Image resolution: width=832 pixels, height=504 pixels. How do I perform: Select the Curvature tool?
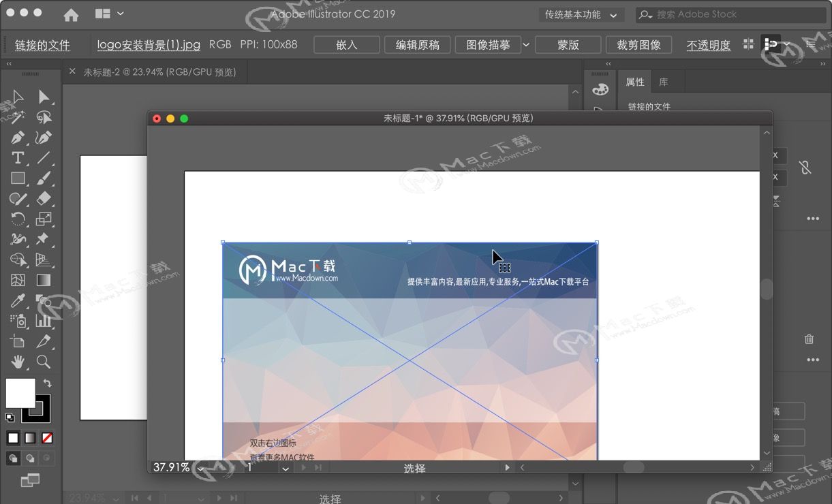click(x=44, y=138)
